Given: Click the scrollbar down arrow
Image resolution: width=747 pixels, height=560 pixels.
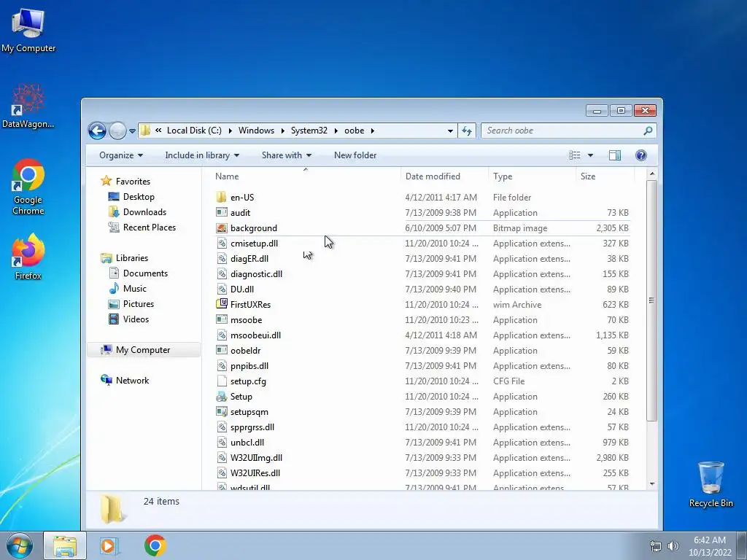Looking at the screenshot, I should [651, 484].
